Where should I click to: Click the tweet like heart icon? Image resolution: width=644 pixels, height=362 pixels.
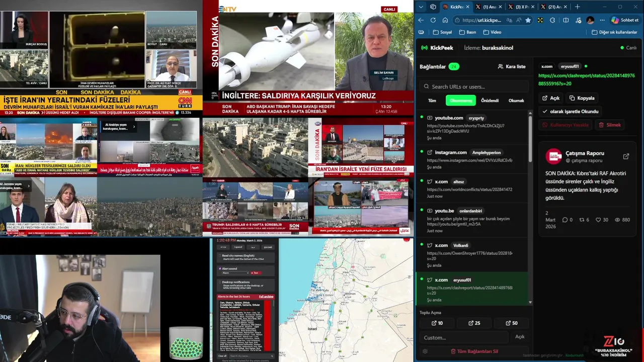click(x=598, y=220)
